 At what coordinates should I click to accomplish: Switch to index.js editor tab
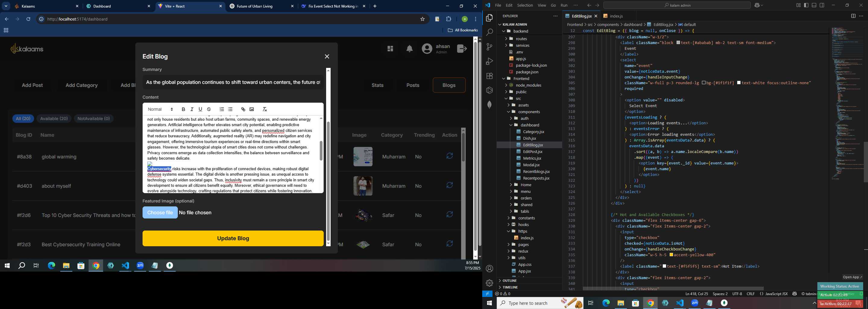(x=616, y=16)
